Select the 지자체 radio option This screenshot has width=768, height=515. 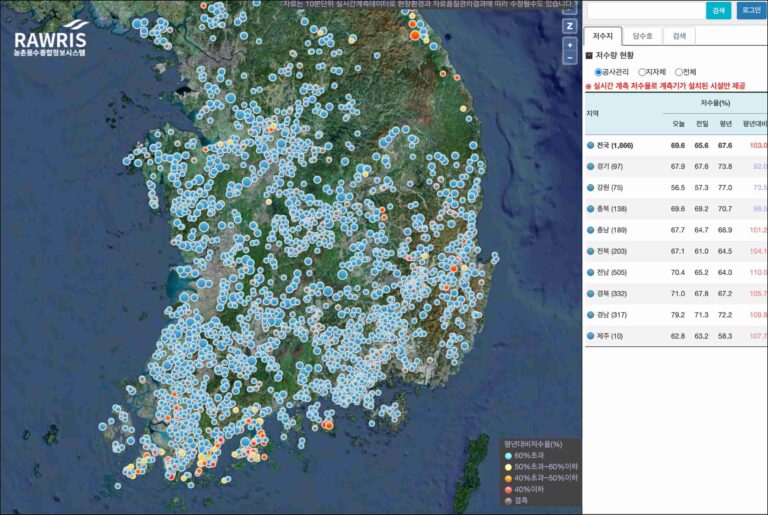tap(642, 72)
